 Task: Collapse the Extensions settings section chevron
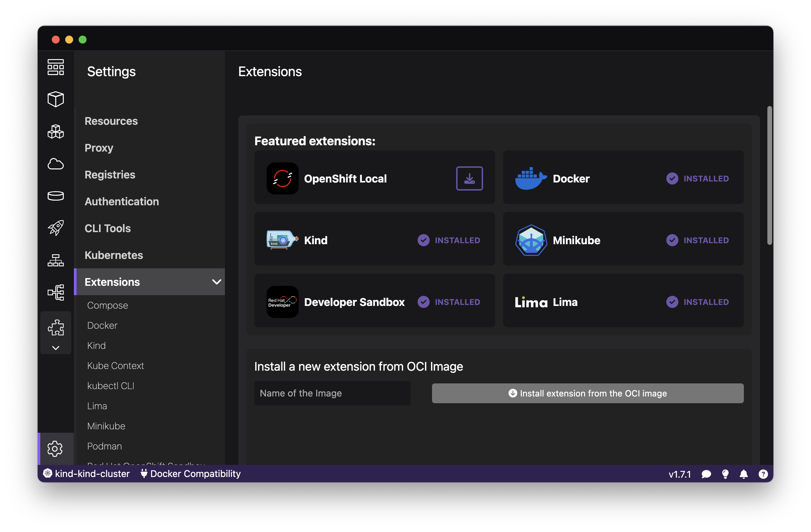coord(216,282)
